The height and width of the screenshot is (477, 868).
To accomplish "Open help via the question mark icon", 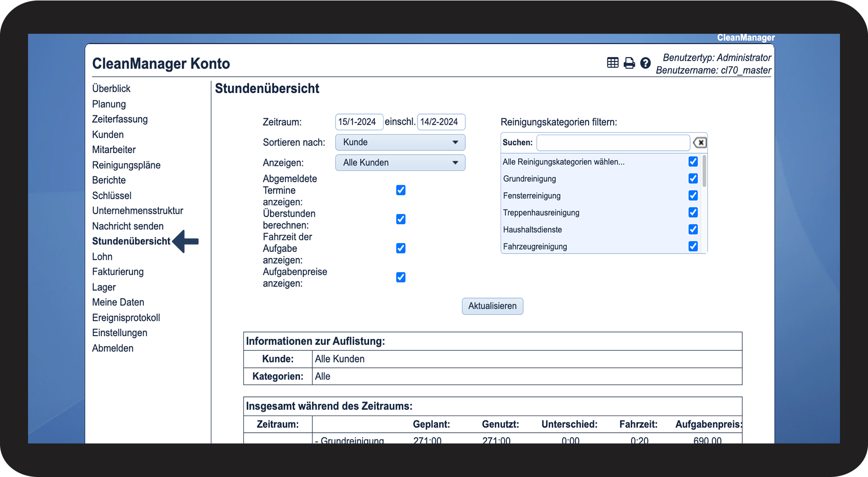I will point(645,63).
